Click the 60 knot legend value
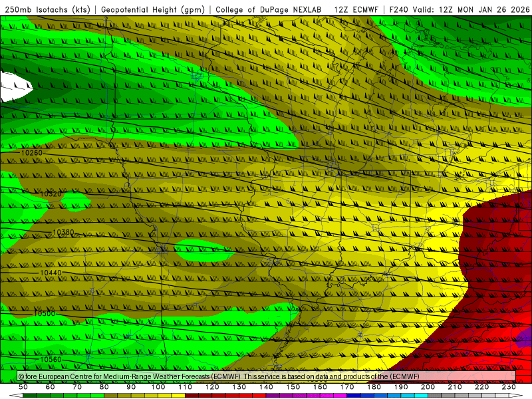532x399 pixels. 51,387
